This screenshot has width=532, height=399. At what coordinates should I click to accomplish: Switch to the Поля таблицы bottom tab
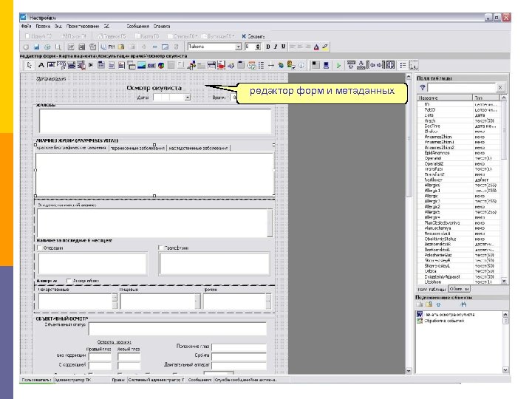coord(432,290)
